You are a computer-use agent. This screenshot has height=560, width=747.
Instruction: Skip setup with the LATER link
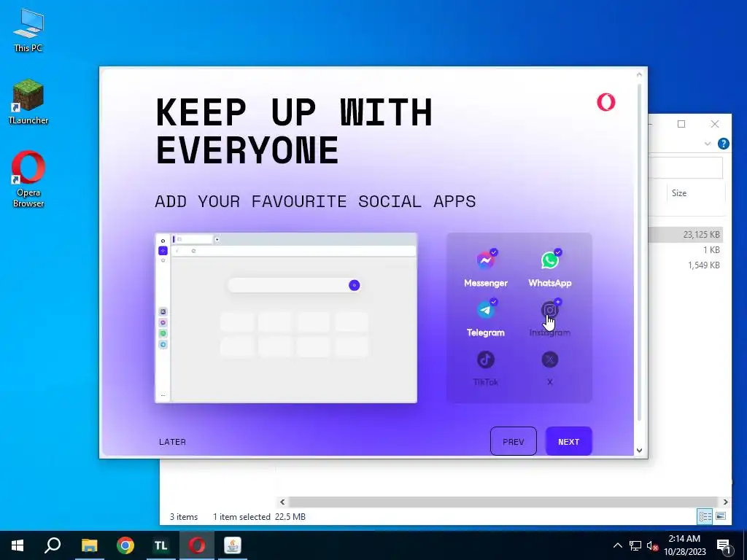click(x=172, y=442)
